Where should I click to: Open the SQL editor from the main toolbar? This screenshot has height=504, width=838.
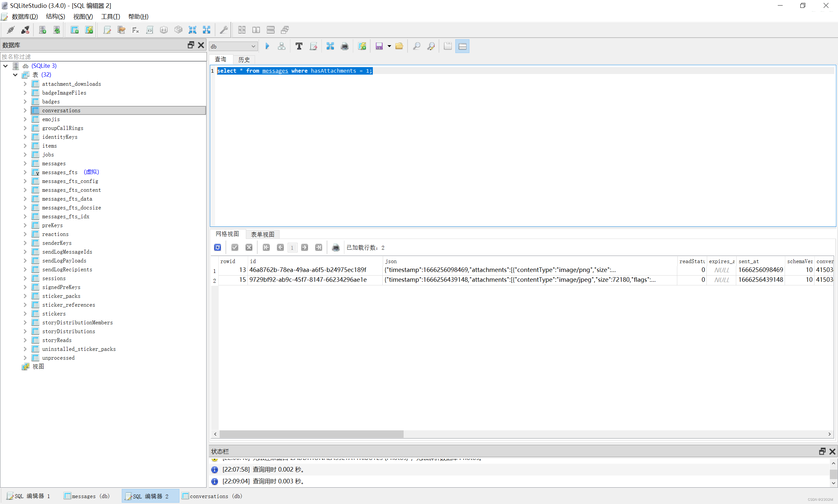[x=107, y=30]
